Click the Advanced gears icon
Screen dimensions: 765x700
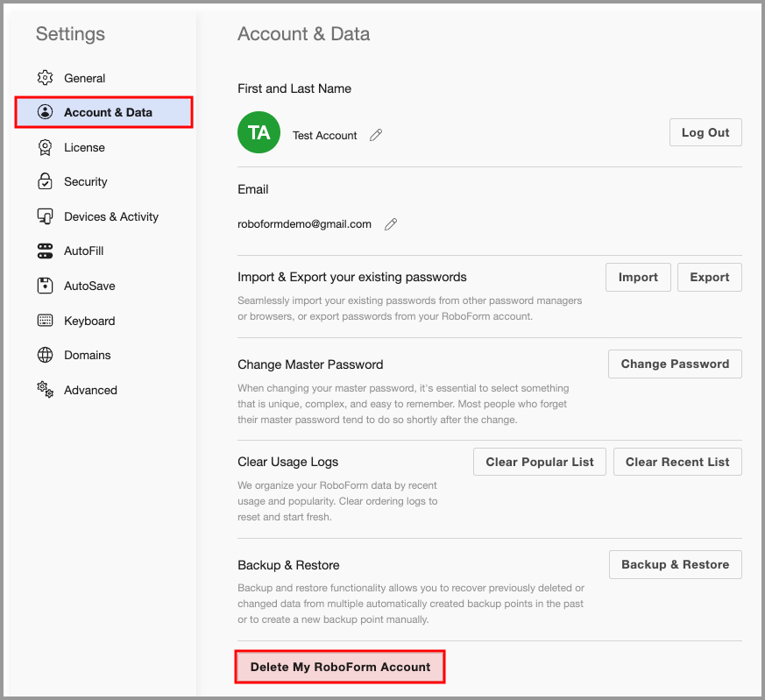45,390
